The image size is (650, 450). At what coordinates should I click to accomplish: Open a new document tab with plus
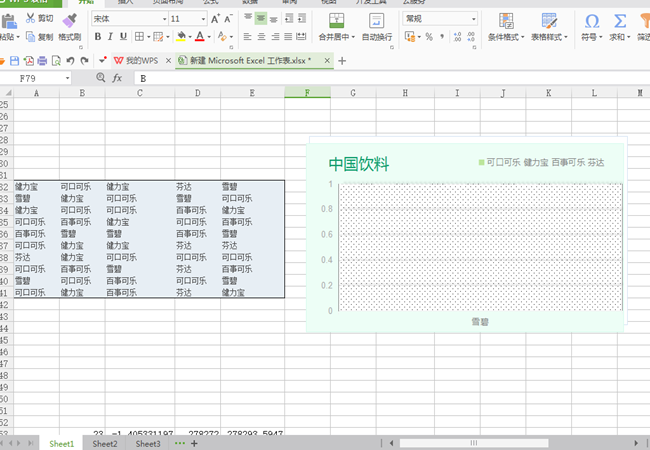pyautogui.click(x=342, y=61)
